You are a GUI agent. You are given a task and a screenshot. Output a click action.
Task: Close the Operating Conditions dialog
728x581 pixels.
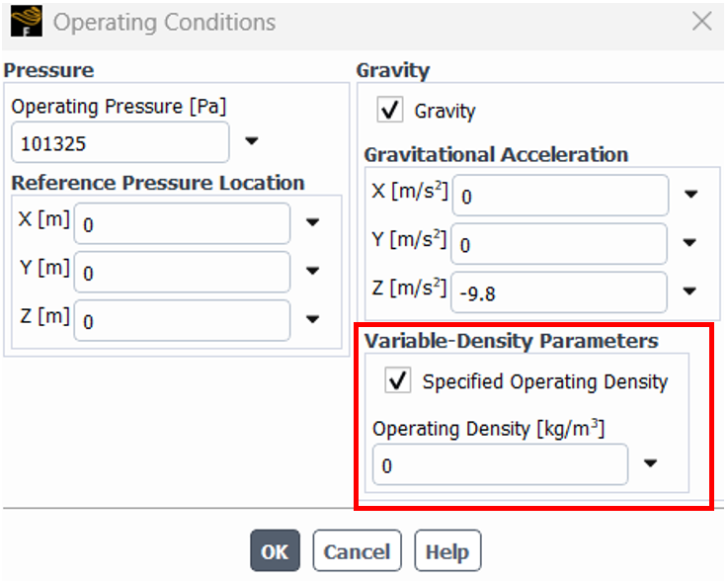click(x=702, y=22)
